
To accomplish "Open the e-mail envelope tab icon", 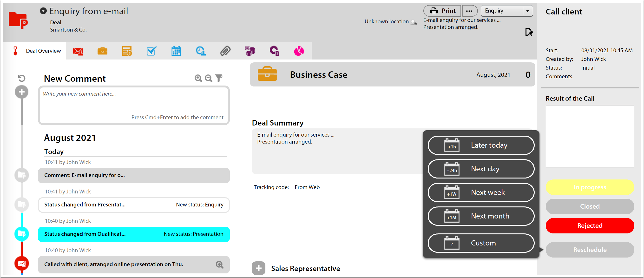I will [78, 51].
